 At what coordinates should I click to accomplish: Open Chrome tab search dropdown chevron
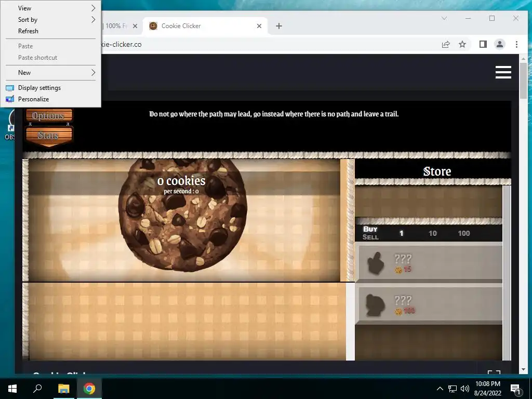444,18
